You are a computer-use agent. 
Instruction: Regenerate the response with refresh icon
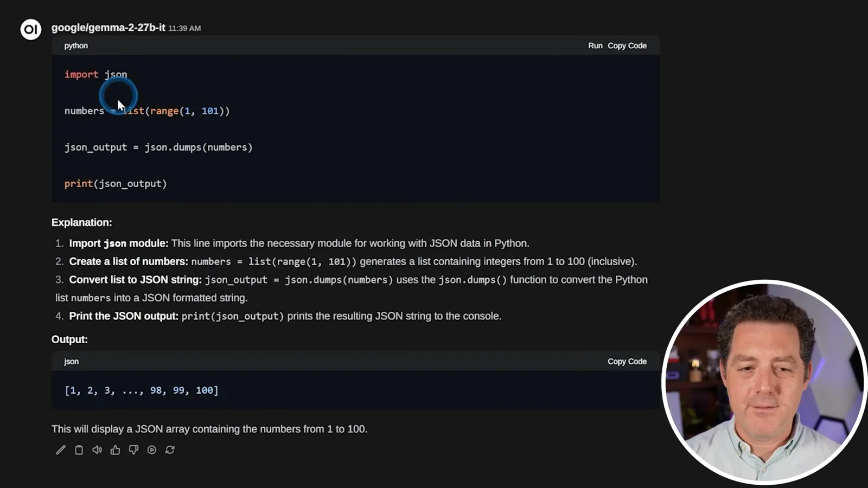(x=170, y=450)
